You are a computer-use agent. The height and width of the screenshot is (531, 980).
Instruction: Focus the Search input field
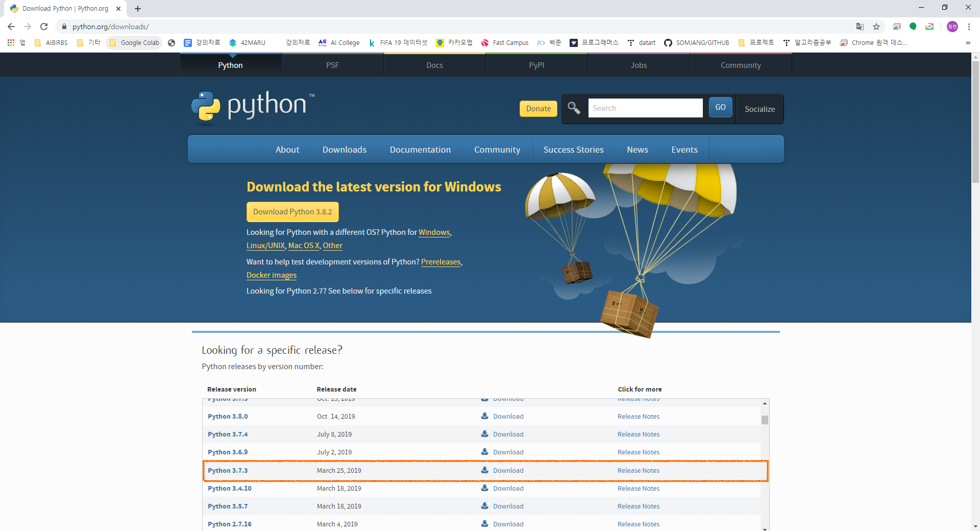click(645, 108)
